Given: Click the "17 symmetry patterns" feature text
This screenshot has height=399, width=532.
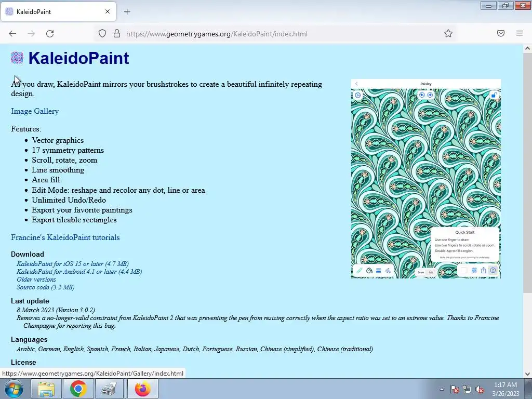Looking at the screenshot, I should tap(68, 150).
